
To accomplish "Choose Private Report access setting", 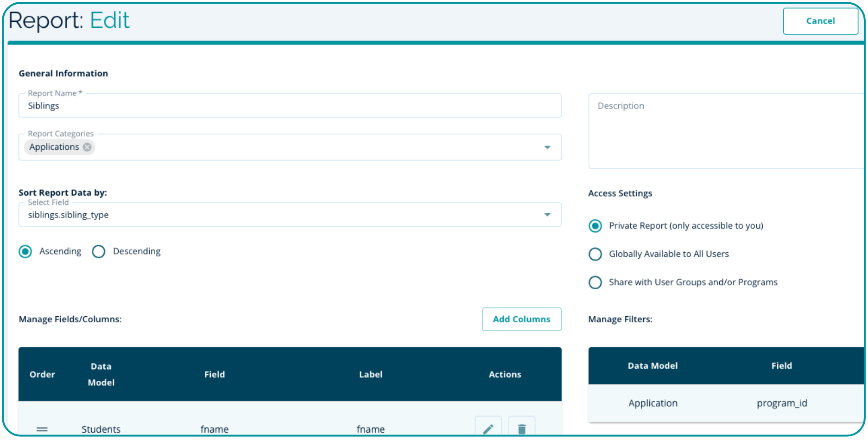I will click(595, 226).
